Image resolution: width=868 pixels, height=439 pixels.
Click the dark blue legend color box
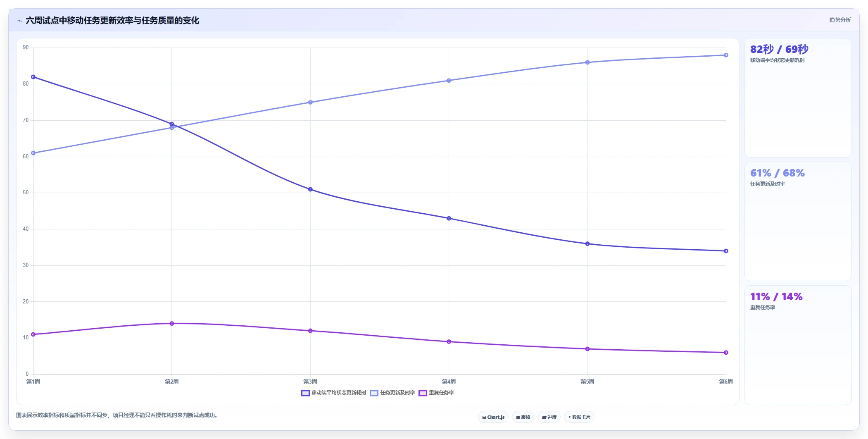pos(305,393)
